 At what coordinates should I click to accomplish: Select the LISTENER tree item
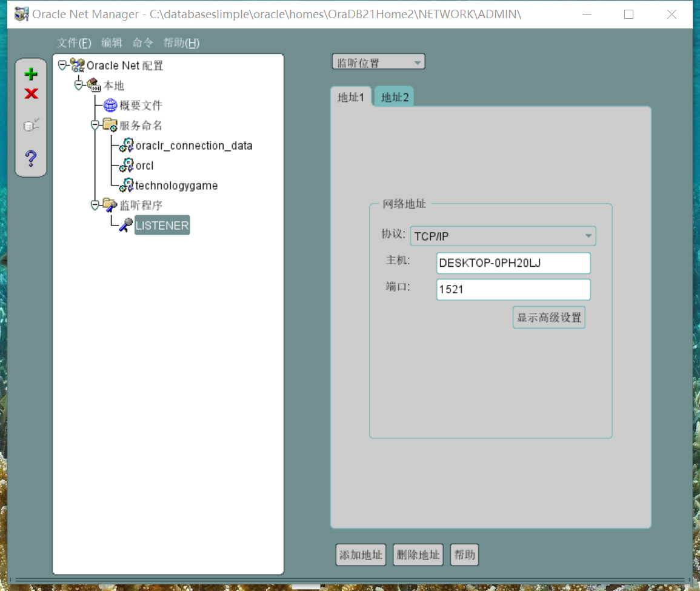pos(162,225)
